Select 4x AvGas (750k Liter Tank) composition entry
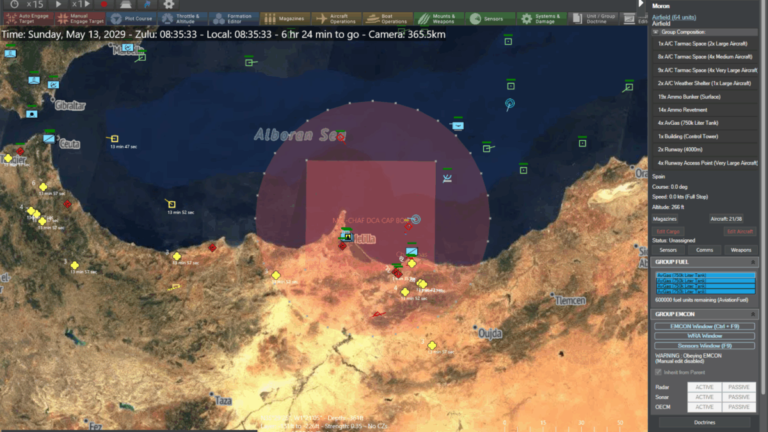Image resolution: width=768 pixels, height=432 pixels. (x=705, y=123)
